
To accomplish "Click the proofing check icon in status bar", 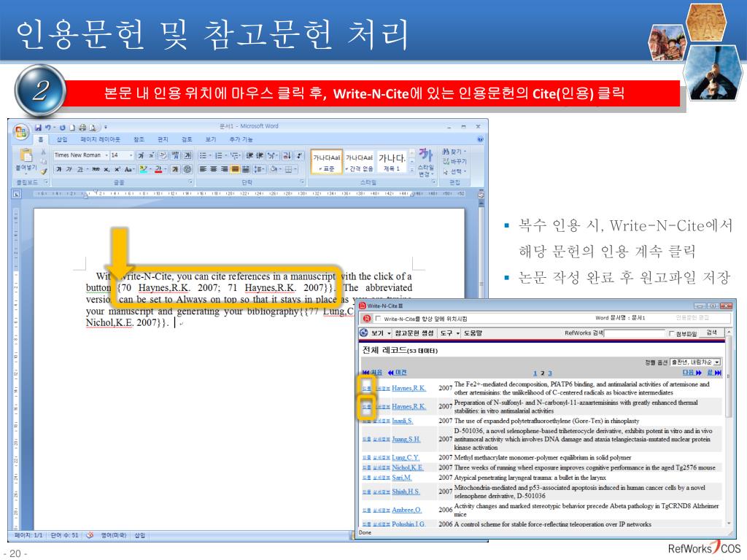I will 90,535.
